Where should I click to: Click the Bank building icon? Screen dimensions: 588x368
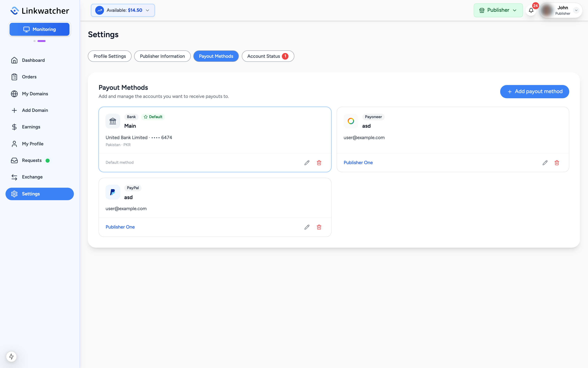point(113,121)
